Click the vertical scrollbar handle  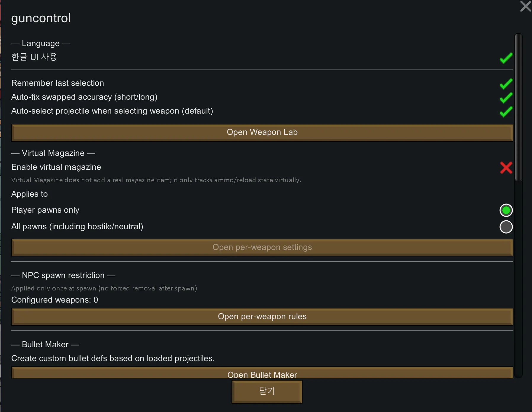(x=518, y=106)
